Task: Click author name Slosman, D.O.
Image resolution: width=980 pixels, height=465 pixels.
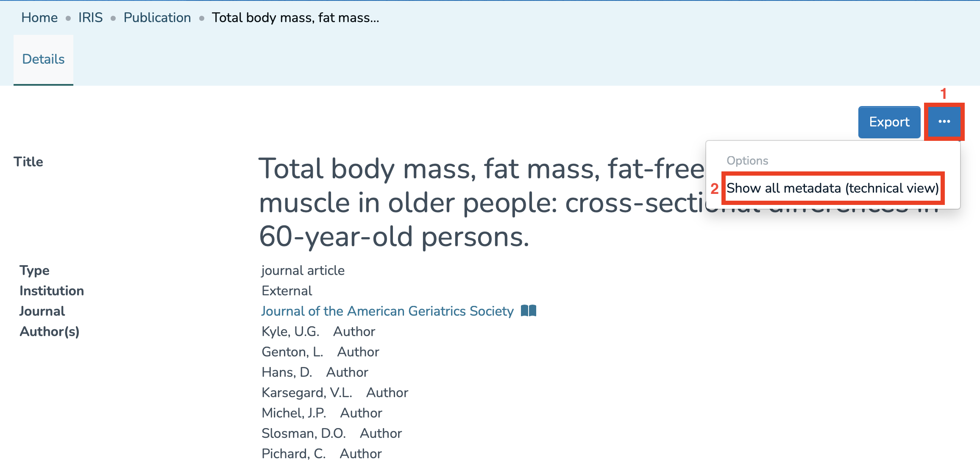Action: point(303,433)
